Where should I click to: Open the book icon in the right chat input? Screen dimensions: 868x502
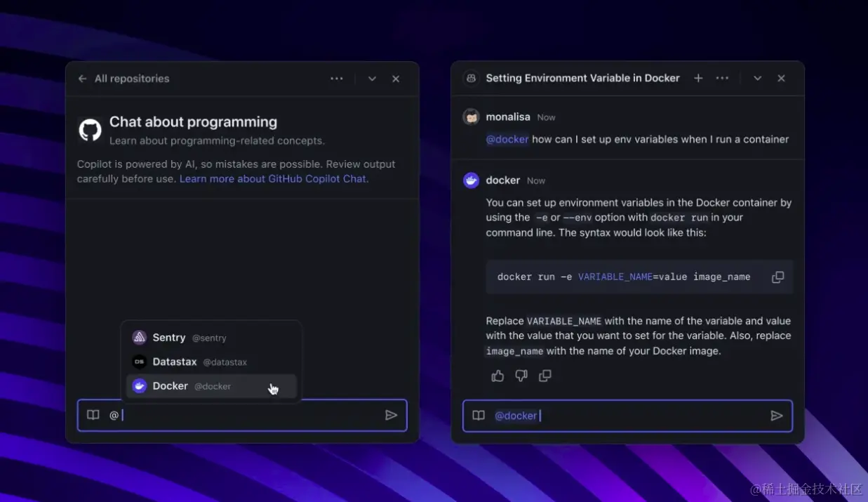479,416
